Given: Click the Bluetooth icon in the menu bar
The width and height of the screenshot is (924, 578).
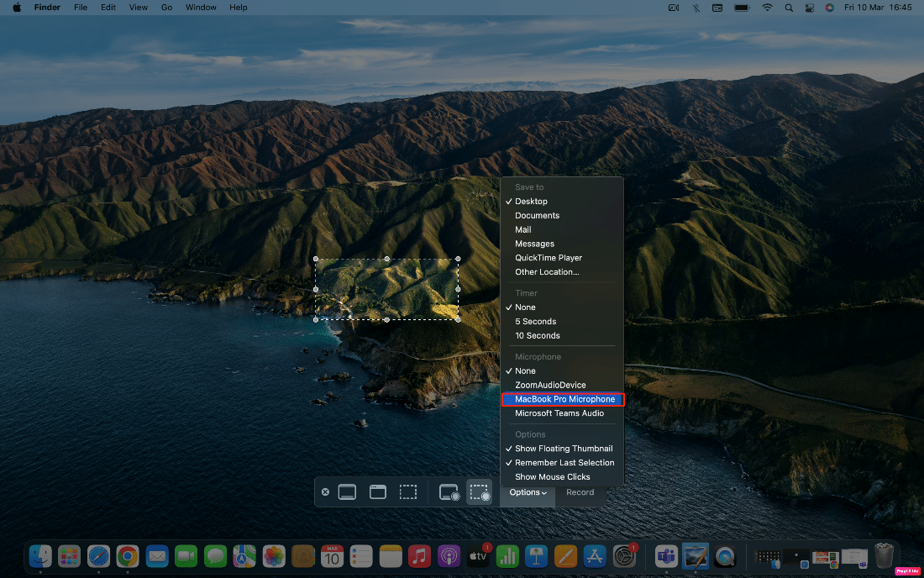Looking at the screenshot, I should [696, 8].
